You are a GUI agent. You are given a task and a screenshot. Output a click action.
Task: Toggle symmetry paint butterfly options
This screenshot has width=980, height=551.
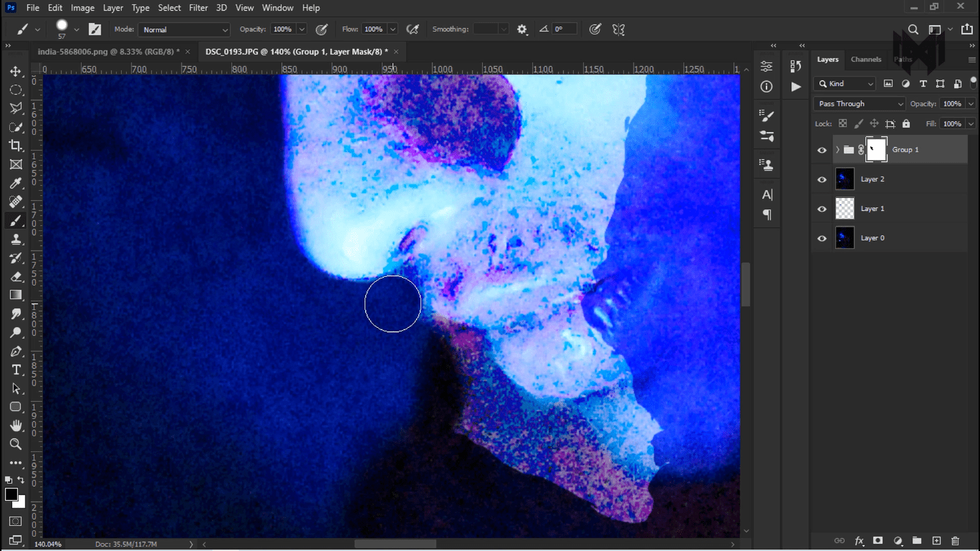618,29
